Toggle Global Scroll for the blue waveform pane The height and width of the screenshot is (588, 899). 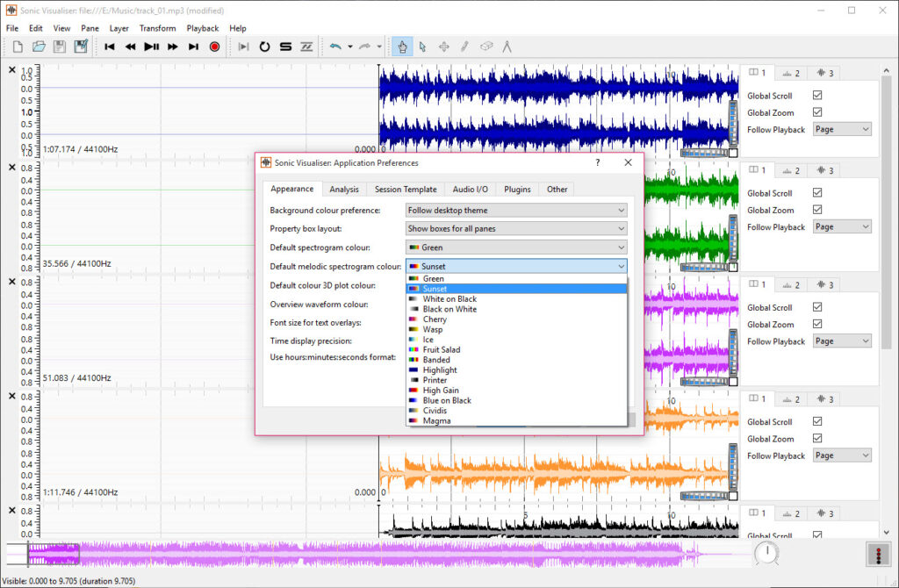(x=817, y=95)
